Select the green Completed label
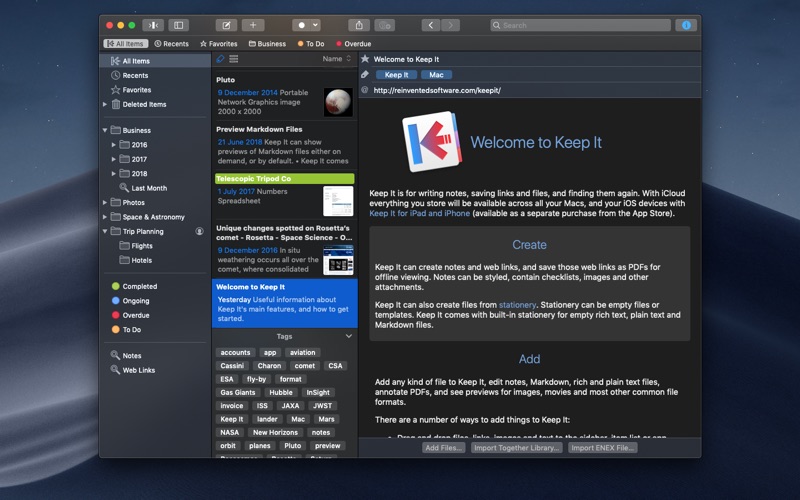Screen dimensions: 800x500 [139, 286]
